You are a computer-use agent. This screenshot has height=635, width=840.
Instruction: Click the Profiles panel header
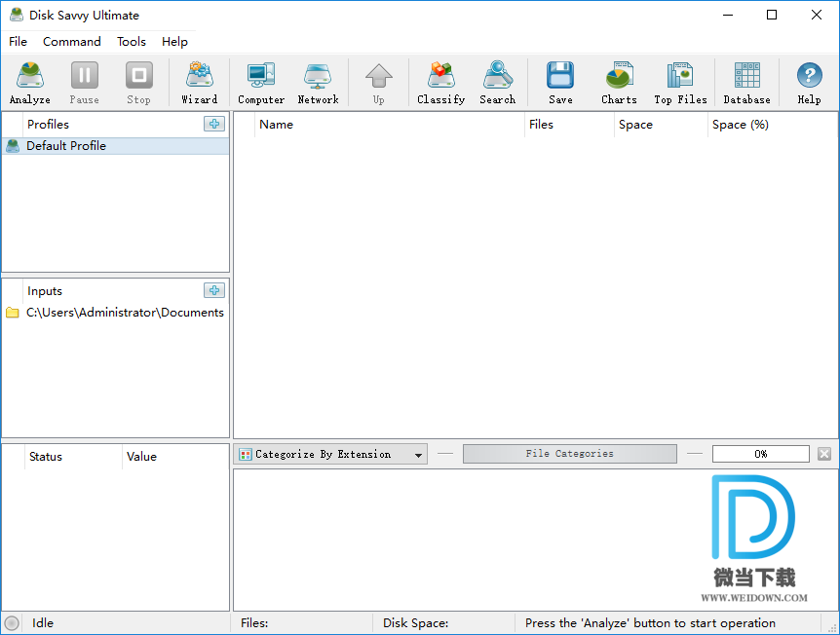click(48, 125)
